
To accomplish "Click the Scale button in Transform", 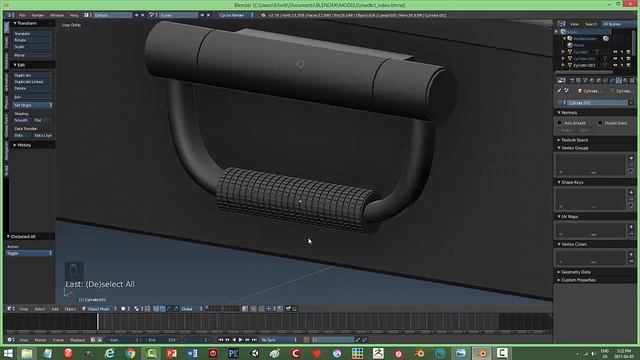I will (32, 47).
